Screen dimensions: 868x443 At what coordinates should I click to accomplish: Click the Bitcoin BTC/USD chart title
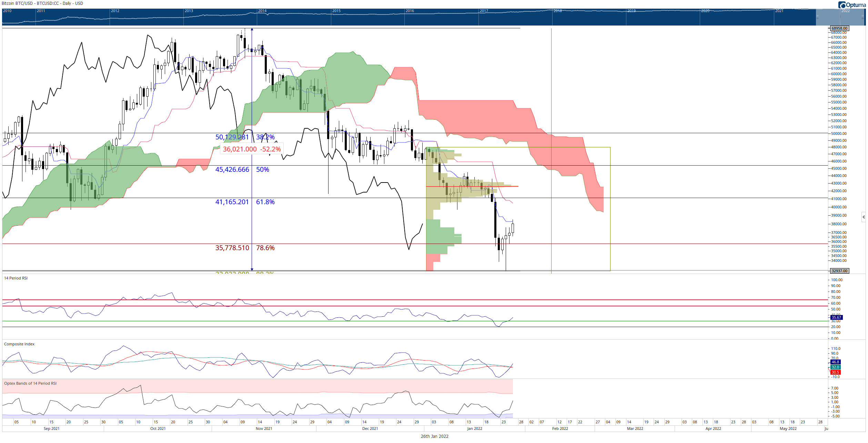coord(42,3)
